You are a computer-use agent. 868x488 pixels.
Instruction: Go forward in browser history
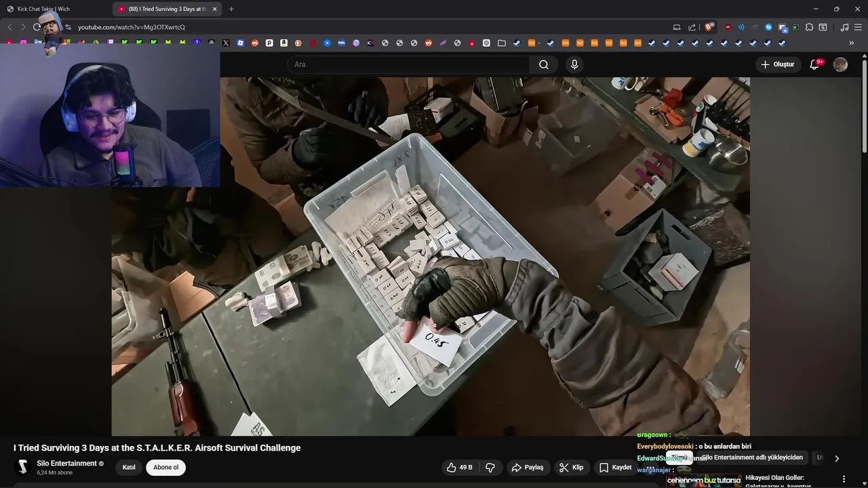(23, 27)
